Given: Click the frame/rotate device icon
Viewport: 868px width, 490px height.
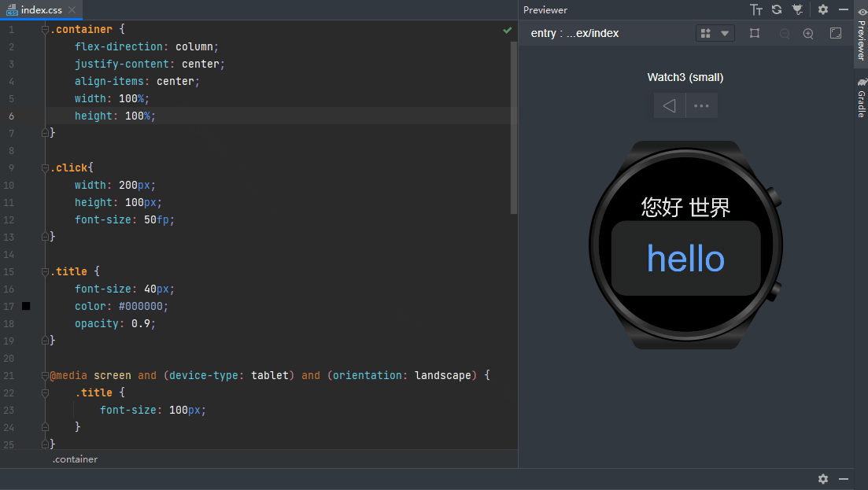Looking at the screenshot, I should pos(755,33).
